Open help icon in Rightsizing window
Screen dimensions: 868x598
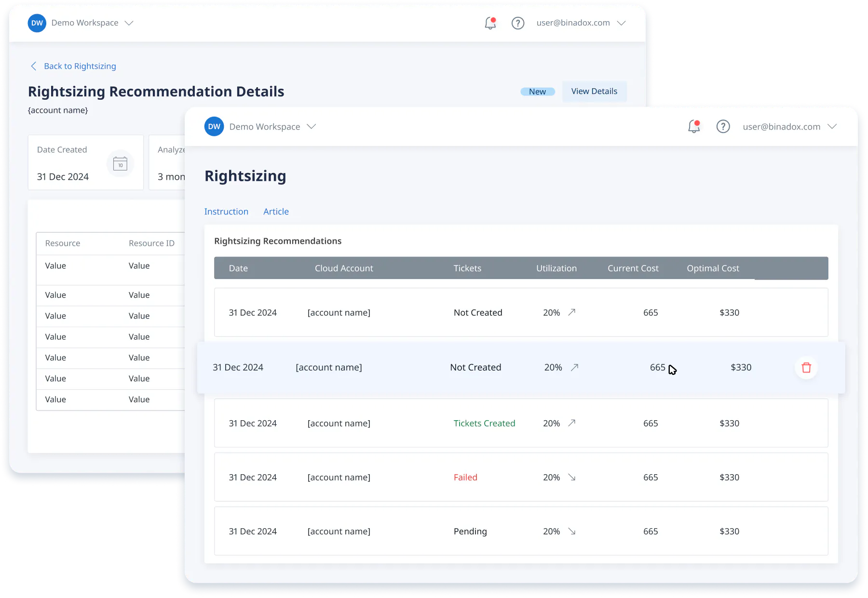pyautogui.click(x=723, y=127)
